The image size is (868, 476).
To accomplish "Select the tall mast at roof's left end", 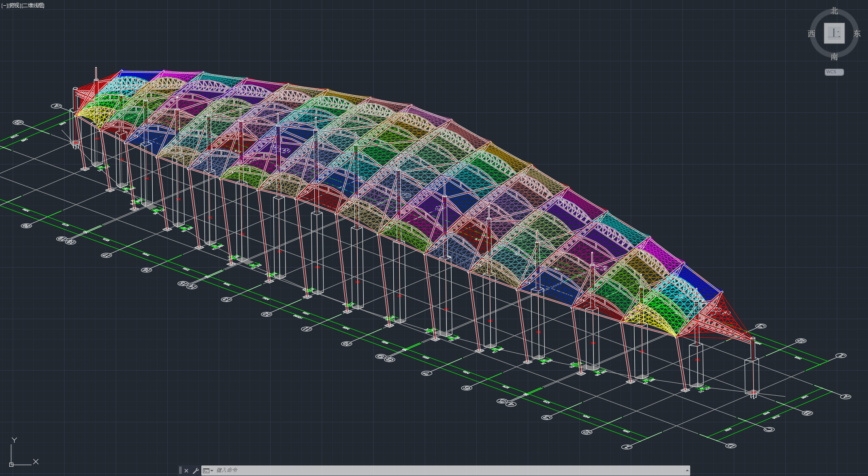I will [x=96, y=75].
